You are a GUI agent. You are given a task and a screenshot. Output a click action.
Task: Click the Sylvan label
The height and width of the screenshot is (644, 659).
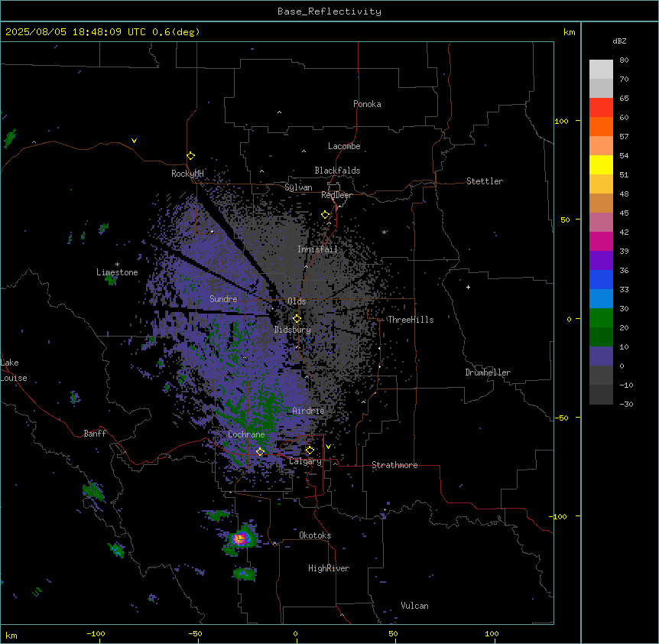(298, 187)
